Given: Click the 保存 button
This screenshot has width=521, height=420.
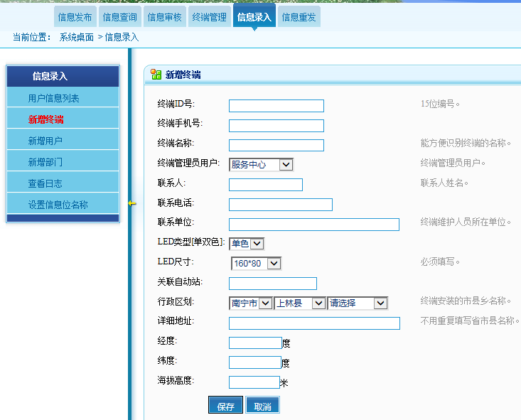Looking at the screenshot, I should coord(226,406).
